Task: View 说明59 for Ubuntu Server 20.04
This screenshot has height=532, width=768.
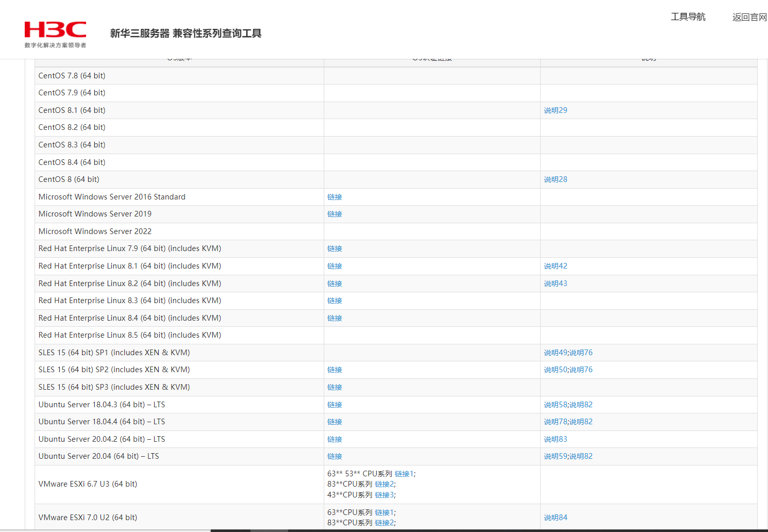Action: 556,456
